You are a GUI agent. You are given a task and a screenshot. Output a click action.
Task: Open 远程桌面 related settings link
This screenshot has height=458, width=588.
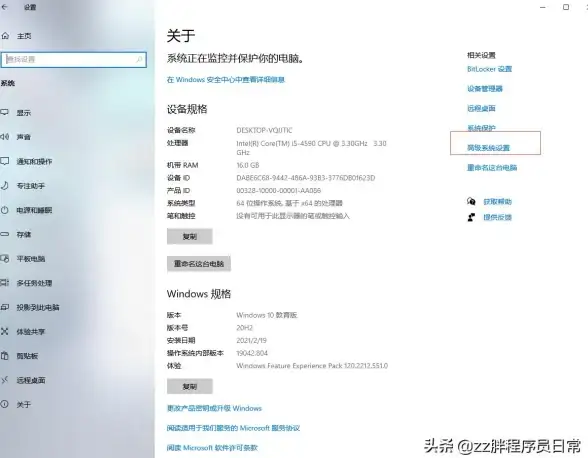coord(481,108)
